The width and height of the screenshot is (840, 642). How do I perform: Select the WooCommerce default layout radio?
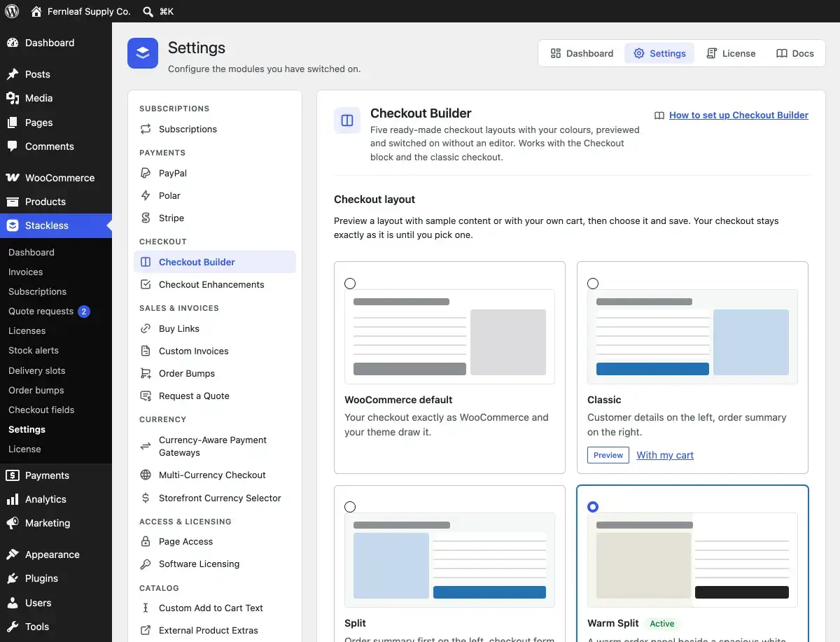click(x=350, y=284)
